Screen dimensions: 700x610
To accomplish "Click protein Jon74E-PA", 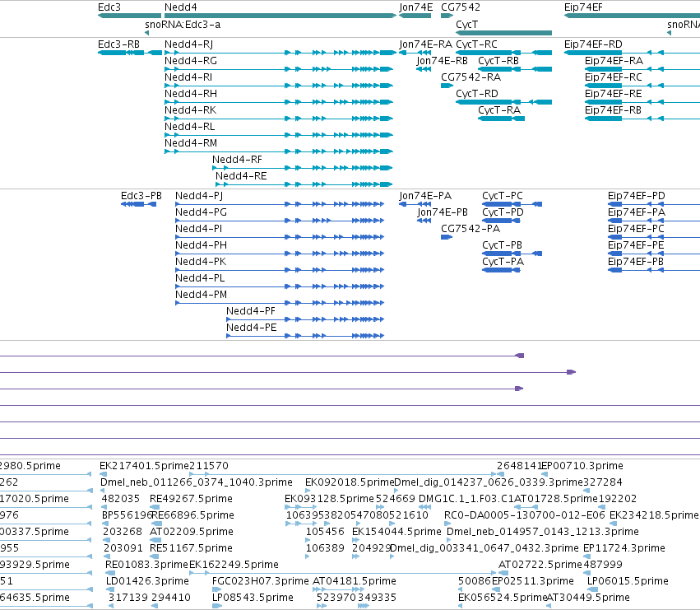I will coord(415,204).
